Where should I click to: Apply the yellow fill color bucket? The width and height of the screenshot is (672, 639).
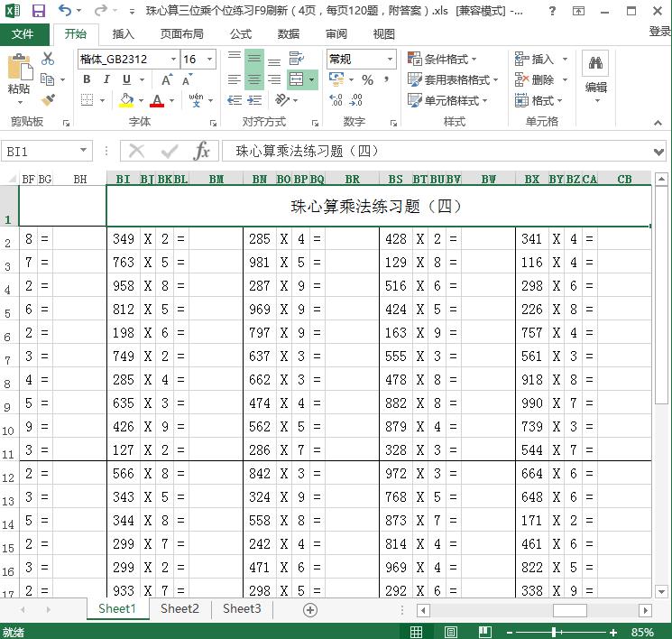[126, 100]
